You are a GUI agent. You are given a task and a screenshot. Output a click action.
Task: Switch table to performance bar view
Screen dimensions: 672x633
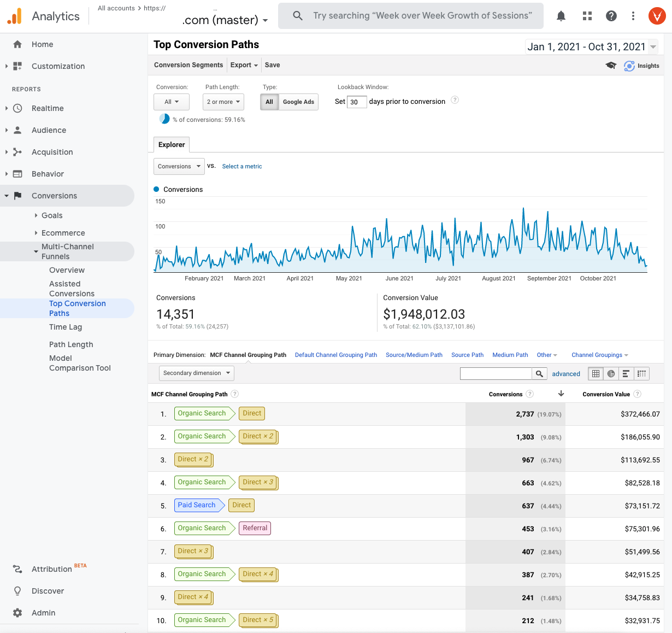[x=626, y=373]
